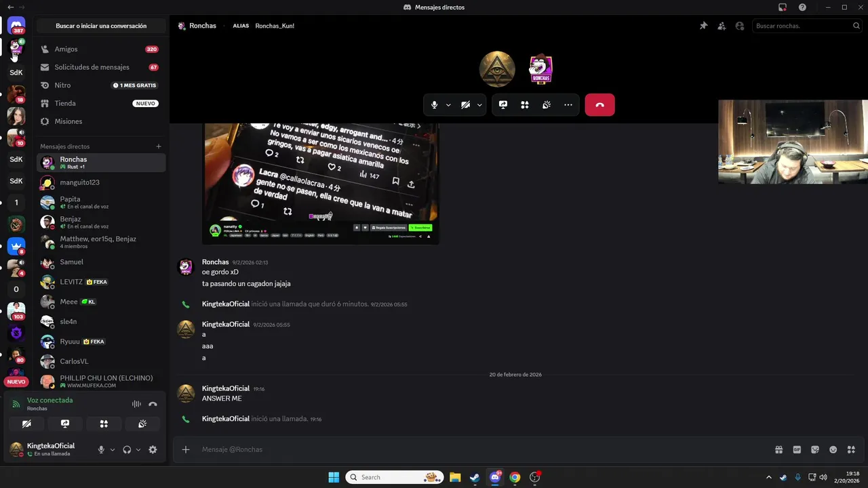Image resolution: width=868 pixels, height=488 pixels.
Task: Open Google Chrome from the taskbar
Action: (515, 477)
